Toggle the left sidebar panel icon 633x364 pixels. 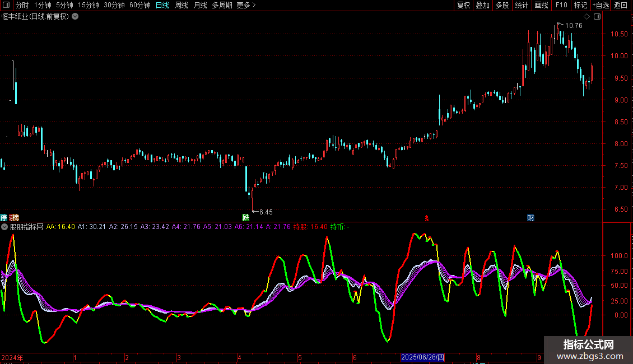point(6,5)
